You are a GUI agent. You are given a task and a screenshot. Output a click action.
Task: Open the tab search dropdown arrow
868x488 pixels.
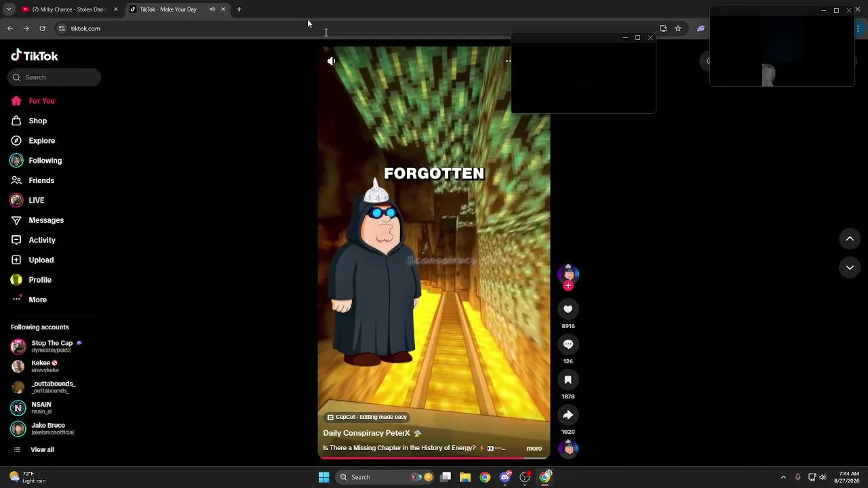(x=9, y=9)
